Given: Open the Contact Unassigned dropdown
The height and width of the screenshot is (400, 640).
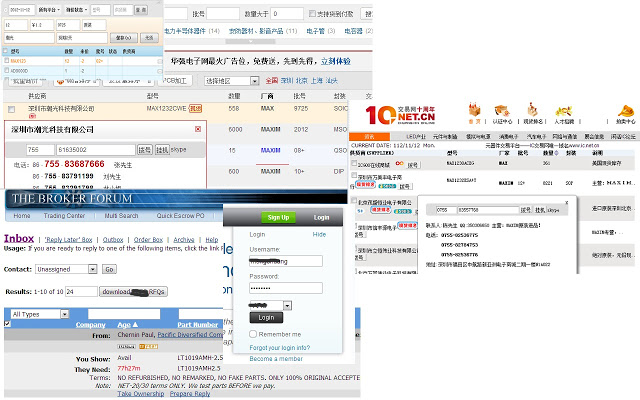Looking at the screenshot, I should point(66,269).
